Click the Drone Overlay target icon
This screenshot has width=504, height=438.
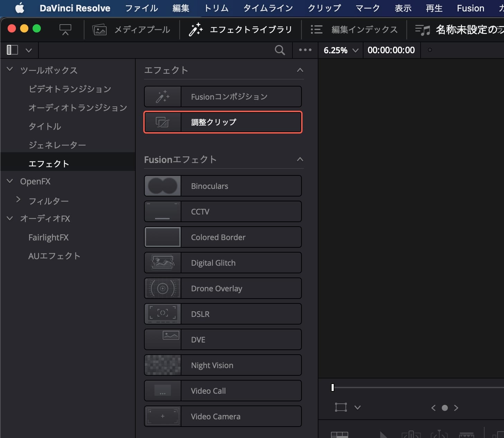pyautogui.click(x=163, y=289)
